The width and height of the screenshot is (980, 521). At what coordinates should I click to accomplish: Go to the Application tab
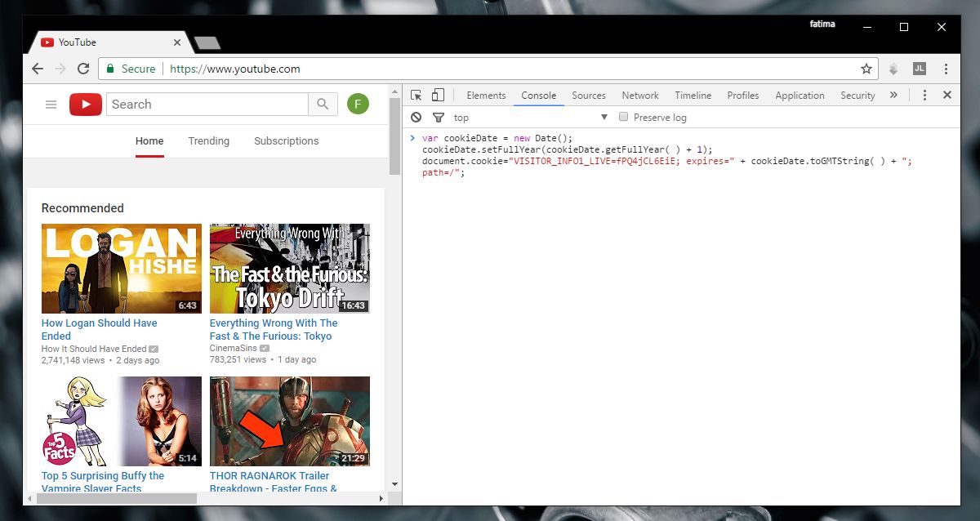click(800, 96)
